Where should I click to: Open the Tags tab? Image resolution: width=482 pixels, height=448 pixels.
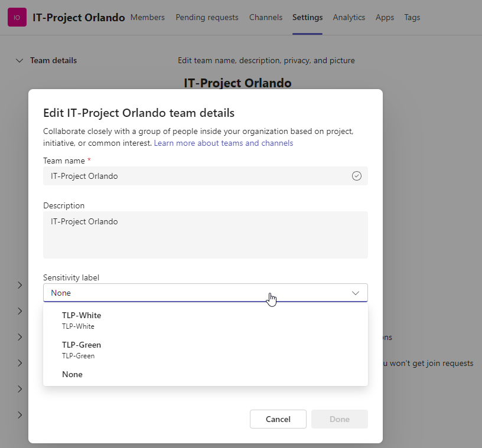click(412, 18)
